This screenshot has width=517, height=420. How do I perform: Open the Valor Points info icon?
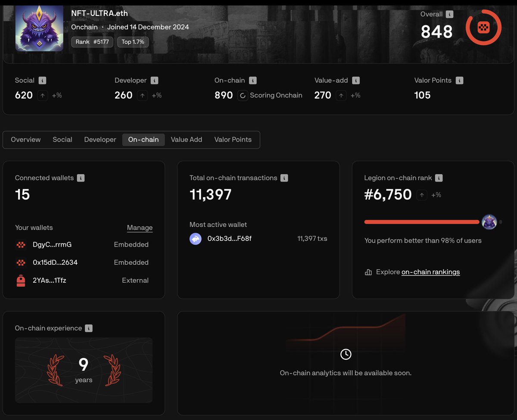460,80
